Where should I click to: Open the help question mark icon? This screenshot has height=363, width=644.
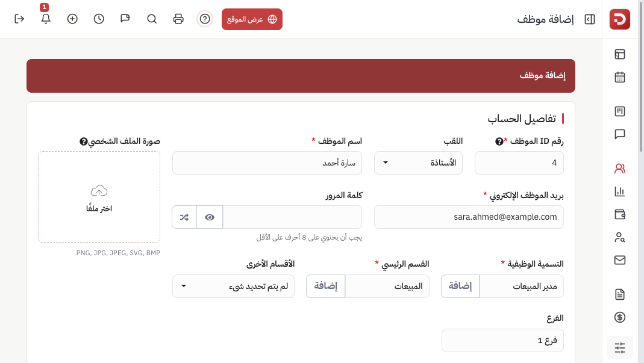point(205,19)
